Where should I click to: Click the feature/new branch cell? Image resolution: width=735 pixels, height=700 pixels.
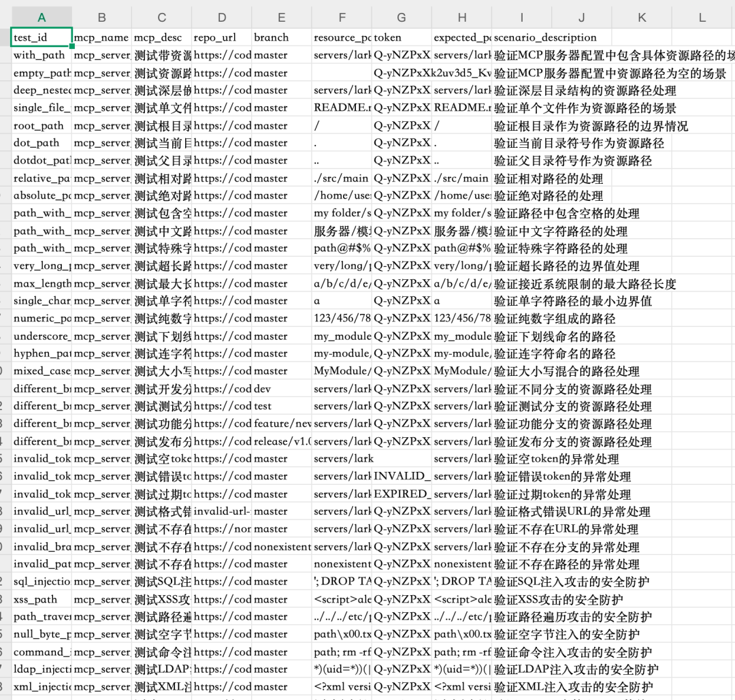[282, 424]
